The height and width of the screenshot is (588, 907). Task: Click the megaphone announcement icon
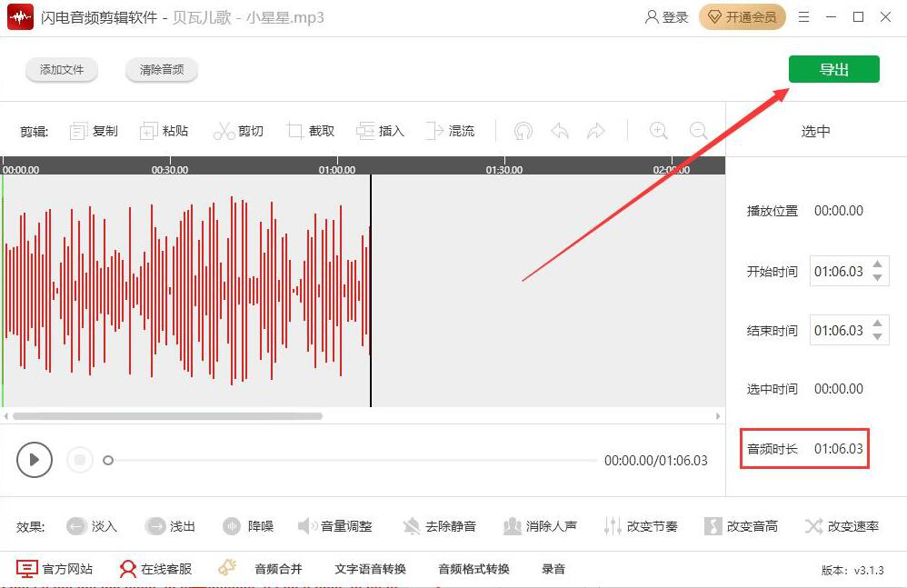coord(227,567)
